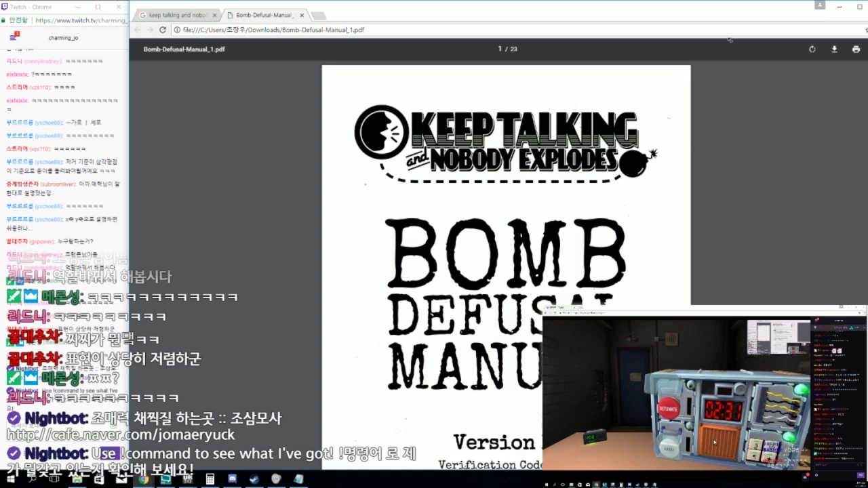Viewport: 868px width, 488px height.
Task: Close the 'keep talking and nobody' Google tab
Action: (x=215, y=15)
